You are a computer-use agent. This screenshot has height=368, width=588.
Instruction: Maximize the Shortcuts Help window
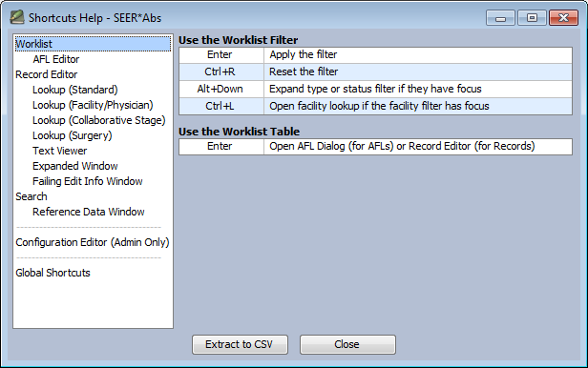[532, 17]
